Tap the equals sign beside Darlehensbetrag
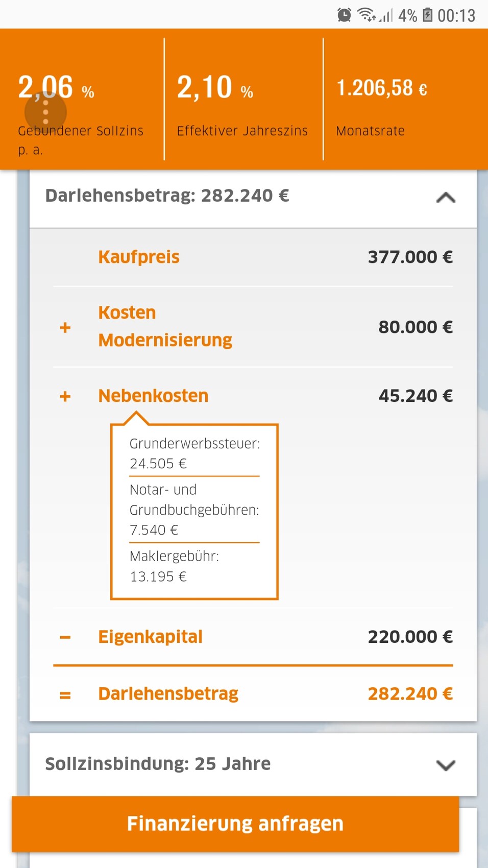This screenshot has height=868, width=488. pyautogui.click(x=65, y=694)
